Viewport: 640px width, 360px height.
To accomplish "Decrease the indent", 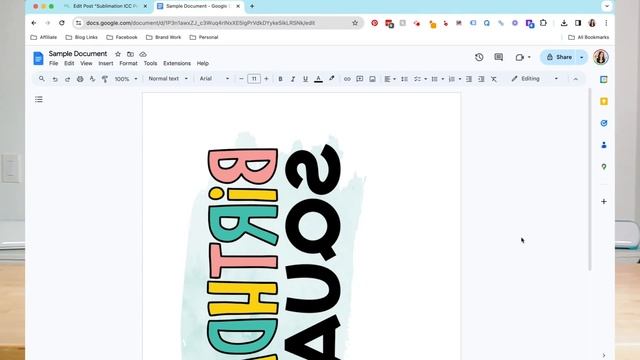I will 469,79.
